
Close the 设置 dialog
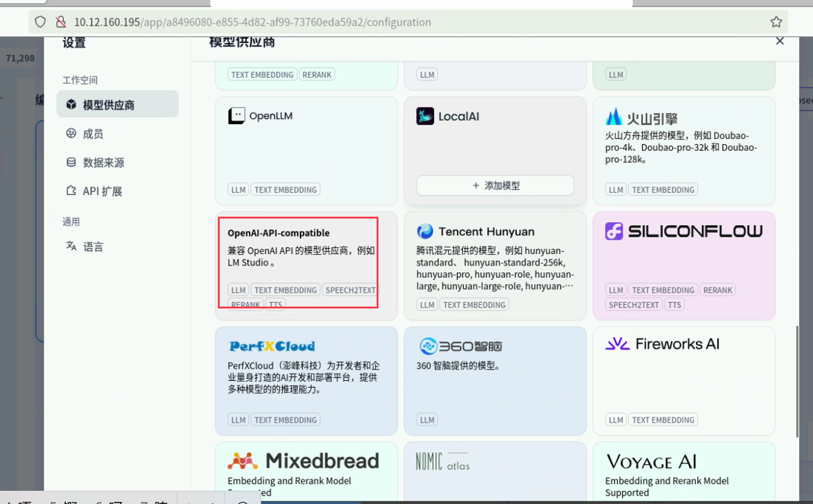(780, 41)
